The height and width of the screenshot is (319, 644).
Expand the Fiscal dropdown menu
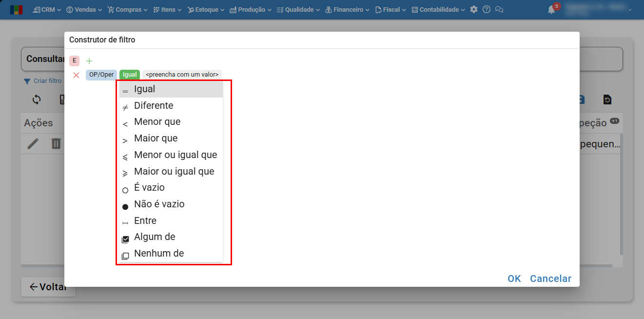[390, 10]
